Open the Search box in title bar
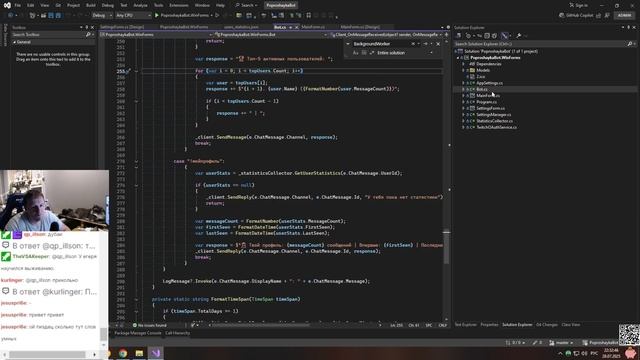 [x=246, y=5]
